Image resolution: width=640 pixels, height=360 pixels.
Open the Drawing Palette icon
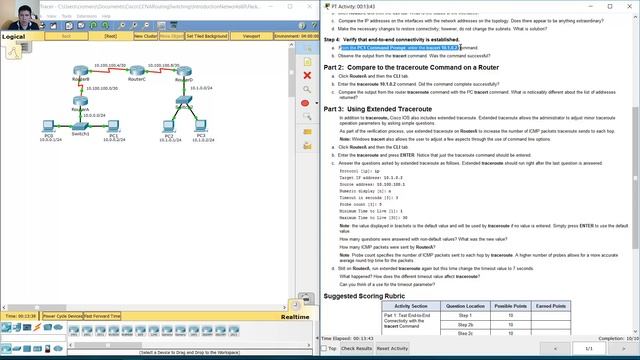(162, 26)
